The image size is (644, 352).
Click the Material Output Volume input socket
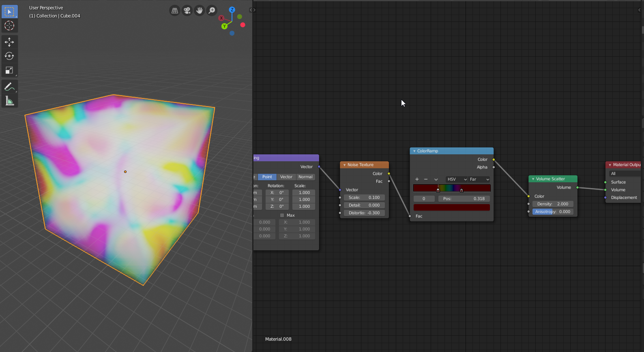coord(605,190)
